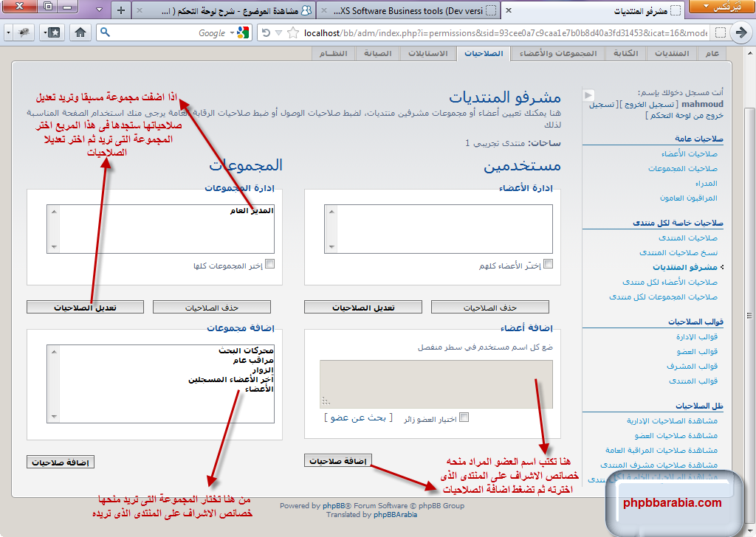Open the Firebug dropdown arrow

9,32
